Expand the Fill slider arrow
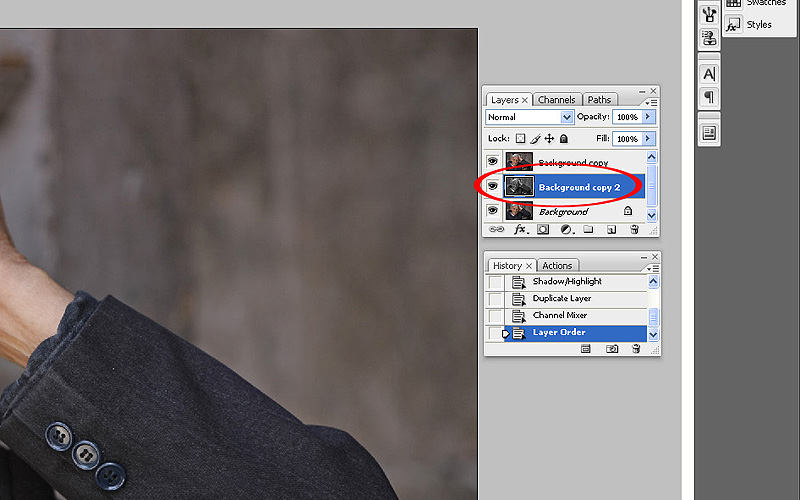 tap(648, 139)
